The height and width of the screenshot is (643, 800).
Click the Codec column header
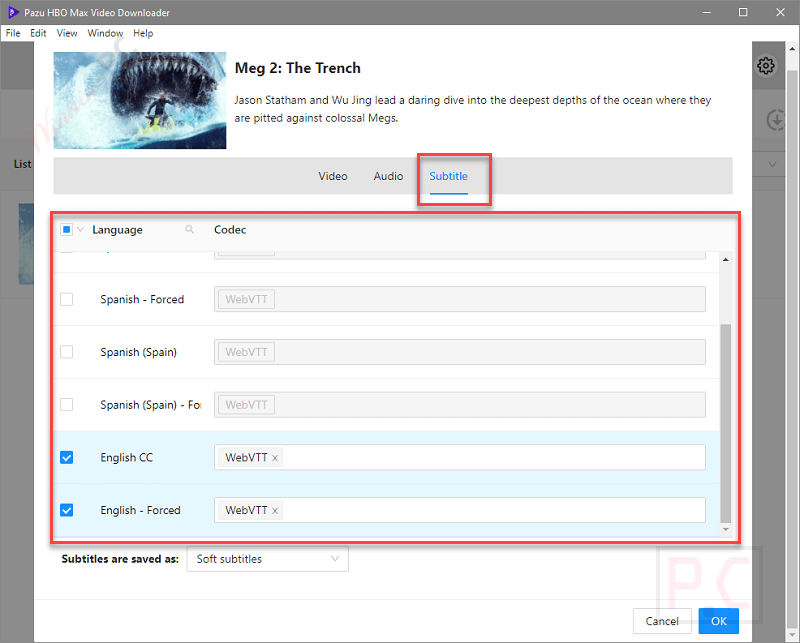coord(230,230)
